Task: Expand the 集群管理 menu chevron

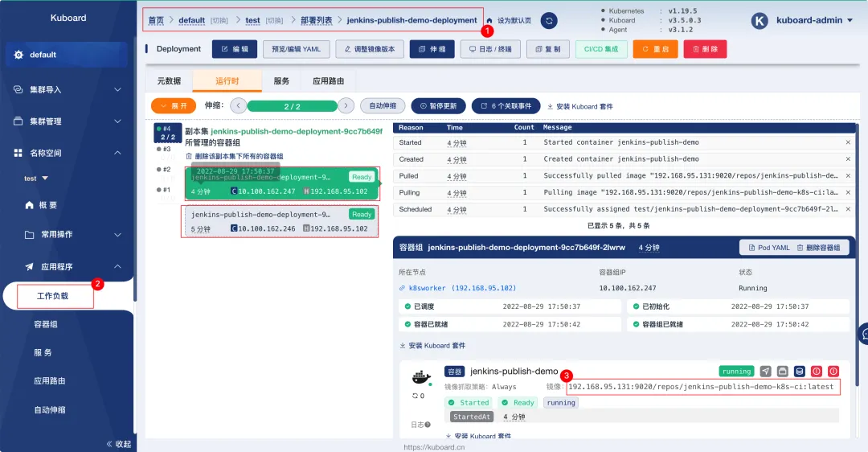Action: 117,121
